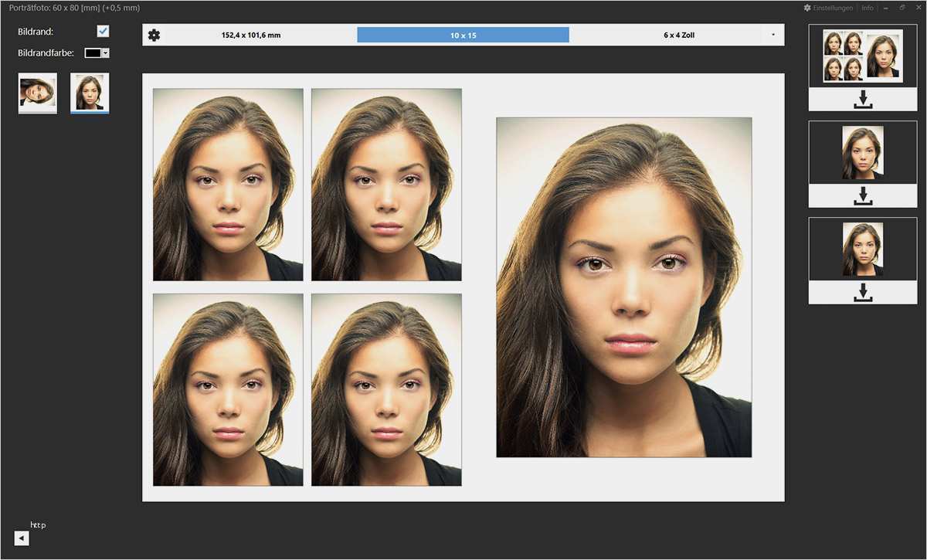Select the upright portrait thumbnail on left

pyautogui.click(x=90, y=93)
